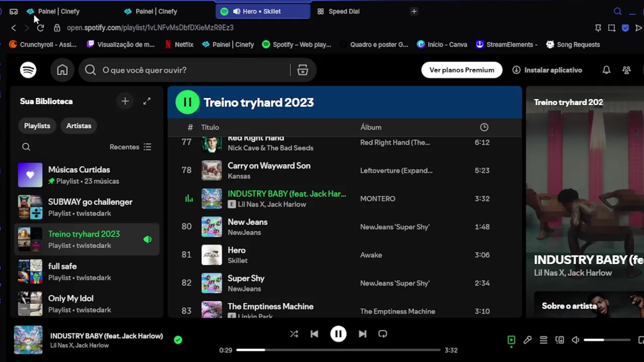Filter library by Artistas
Screen dimensions: 644x362
[x=79, y=126]
